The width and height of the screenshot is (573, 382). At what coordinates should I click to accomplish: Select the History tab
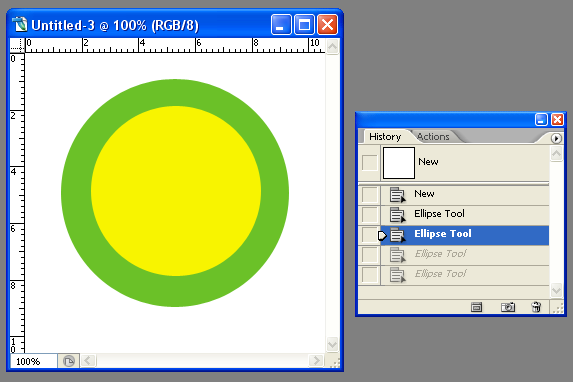(x=385, y=137)
